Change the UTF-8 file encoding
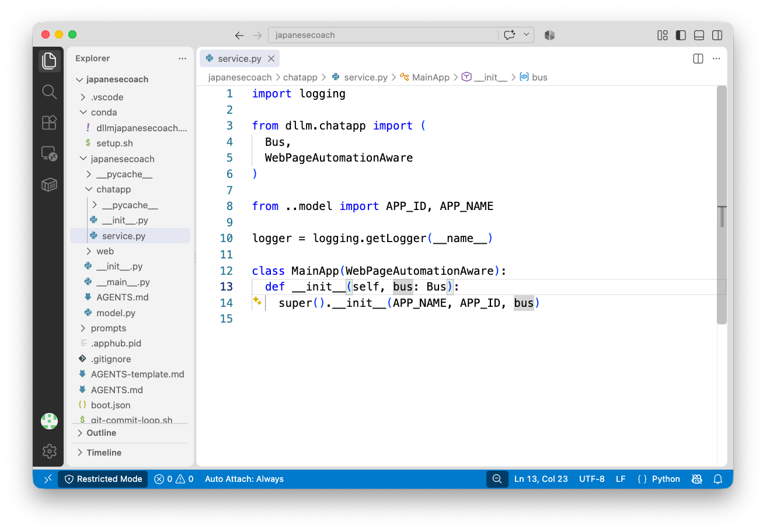766x532 pixels. coord(592,479)
